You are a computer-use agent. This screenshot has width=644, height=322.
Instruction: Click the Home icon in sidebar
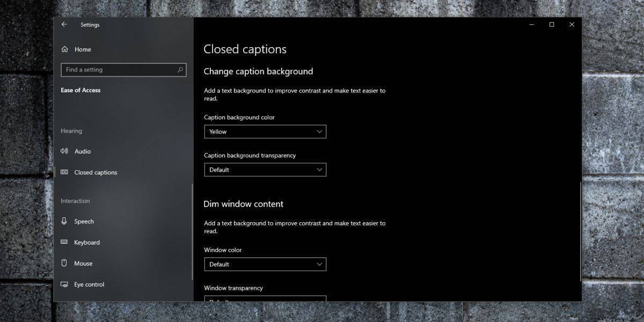(64, 49)
